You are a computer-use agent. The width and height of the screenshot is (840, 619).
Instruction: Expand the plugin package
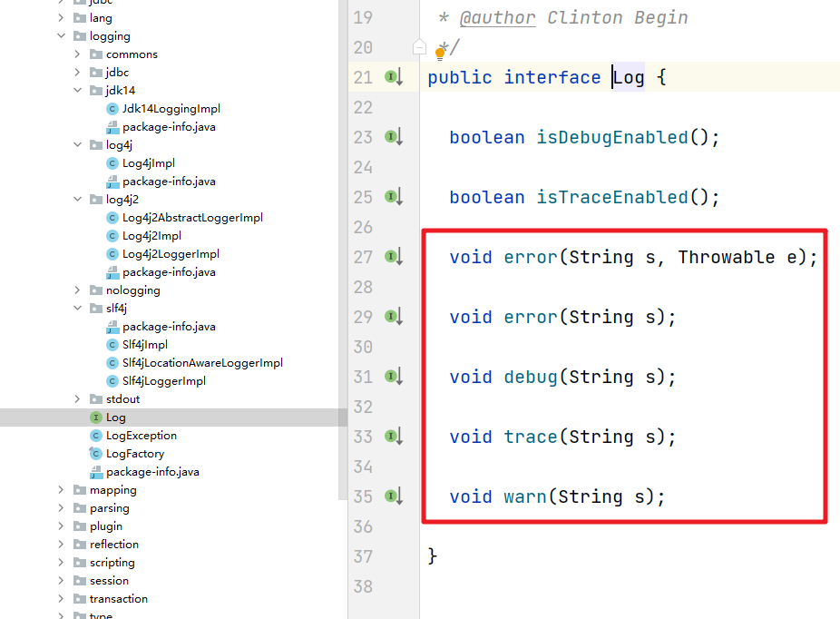click(x=61, y=526)
